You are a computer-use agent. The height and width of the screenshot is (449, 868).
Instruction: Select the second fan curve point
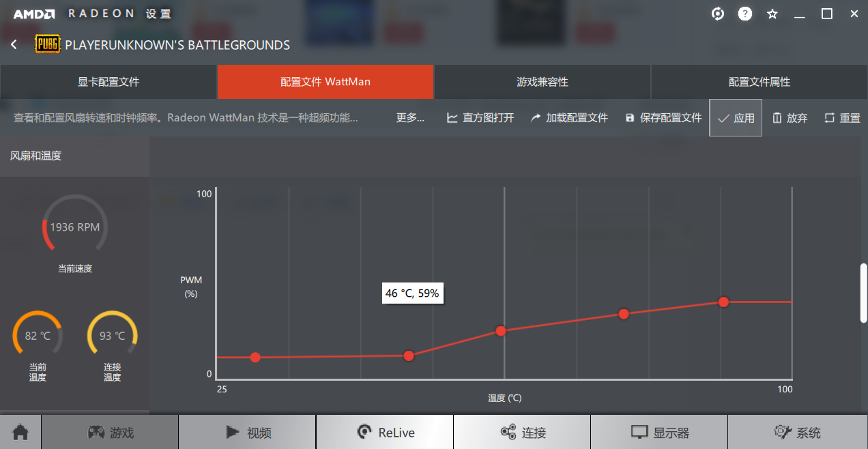coord(409,356)
